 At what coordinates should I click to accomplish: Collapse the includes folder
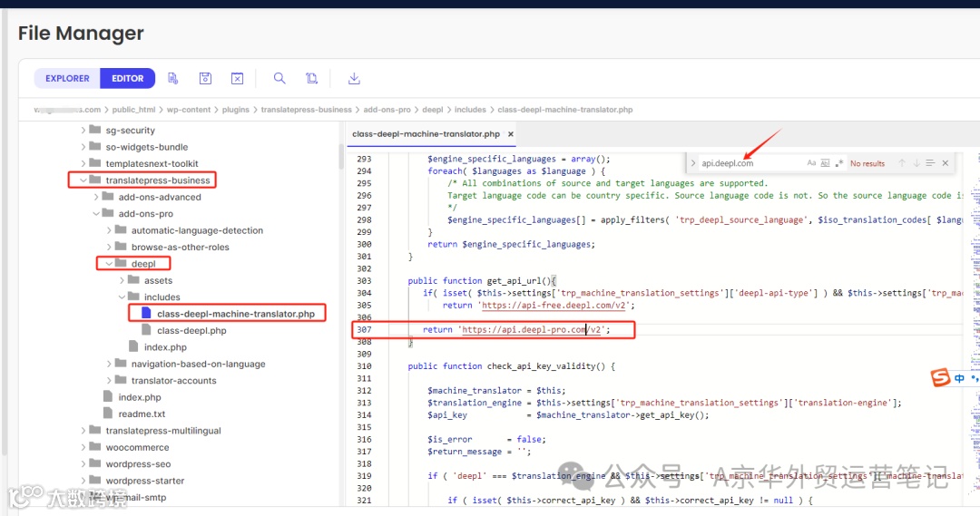[122, 297]
